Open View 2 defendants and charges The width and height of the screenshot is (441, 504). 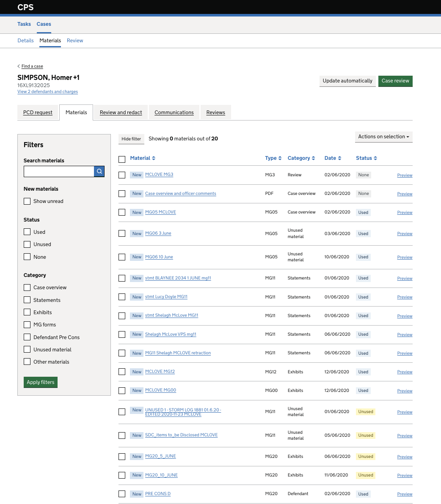pyautogui.click(x=47, y=91)
